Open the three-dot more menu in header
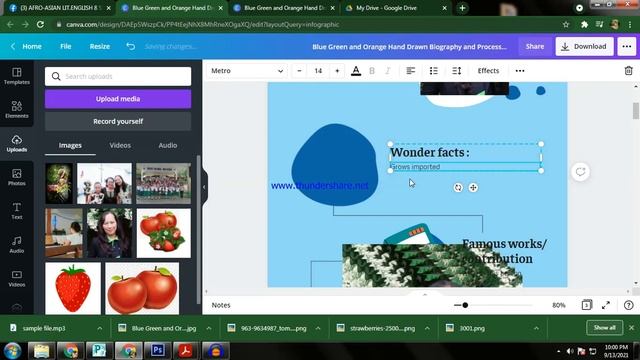640x360 pixels. 627,47
